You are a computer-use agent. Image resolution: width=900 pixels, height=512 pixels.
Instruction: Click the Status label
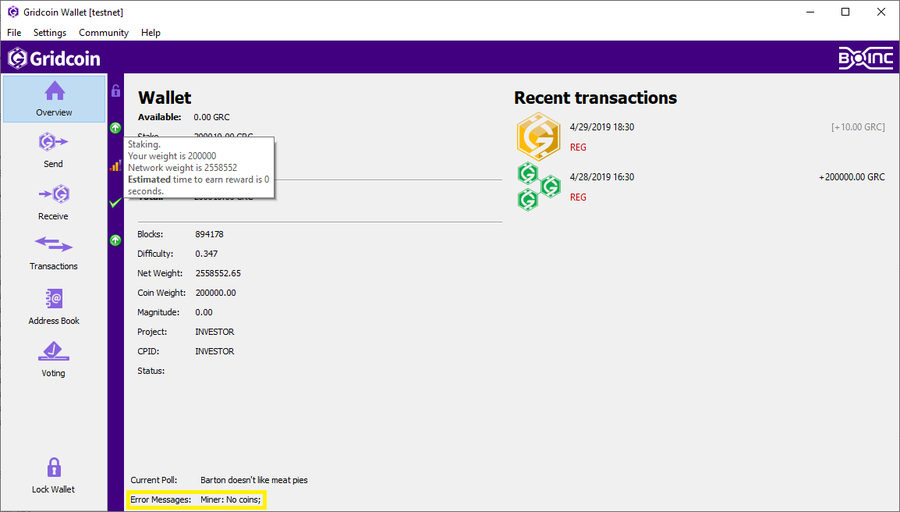tap(151, 371)
